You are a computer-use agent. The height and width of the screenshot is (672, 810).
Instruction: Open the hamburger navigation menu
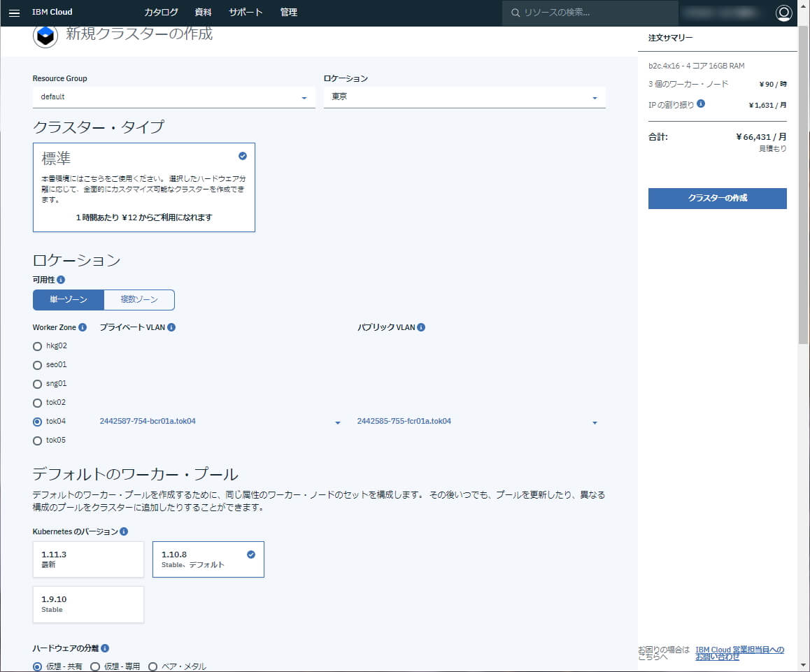click(14, 13)
